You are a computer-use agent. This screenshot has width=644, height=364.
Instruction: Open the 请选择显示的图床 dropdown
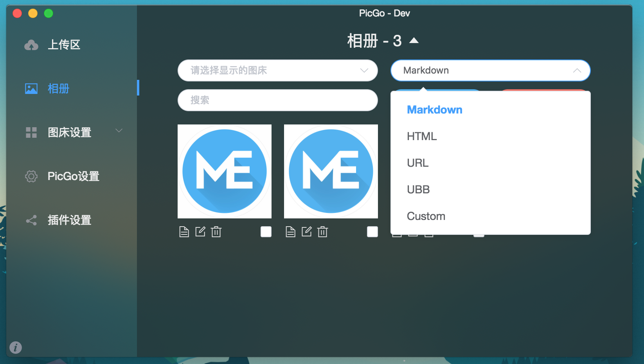(277, 70)
